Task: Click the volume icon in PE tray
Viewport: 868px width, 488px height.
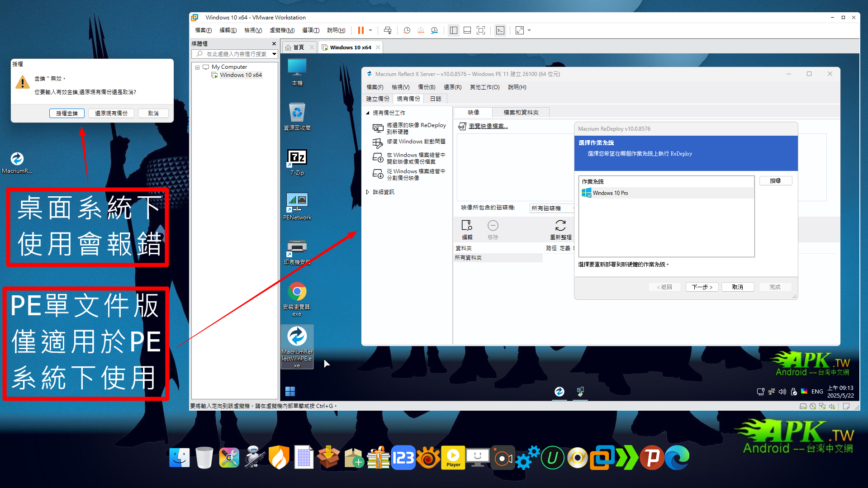Action: [x=783, y=392]
